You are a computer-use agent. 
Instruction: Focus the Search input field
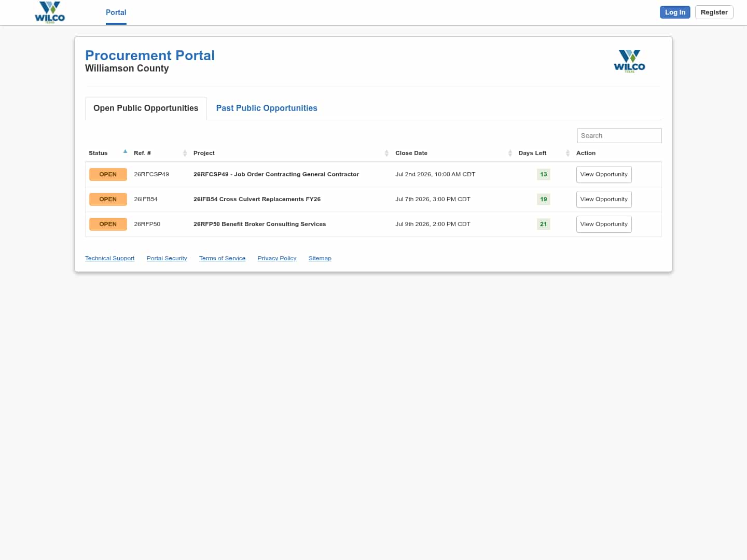[619, 136]
